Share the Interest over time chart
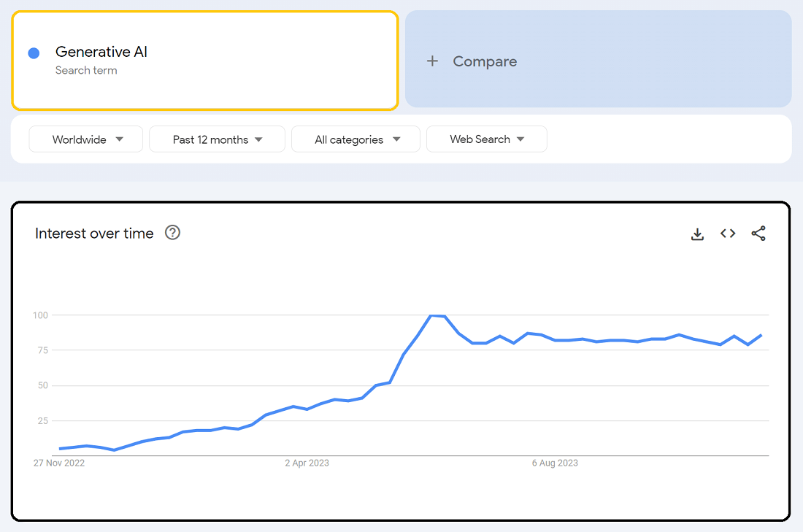This screenshot has height=532, width=803. pos(758,234)
